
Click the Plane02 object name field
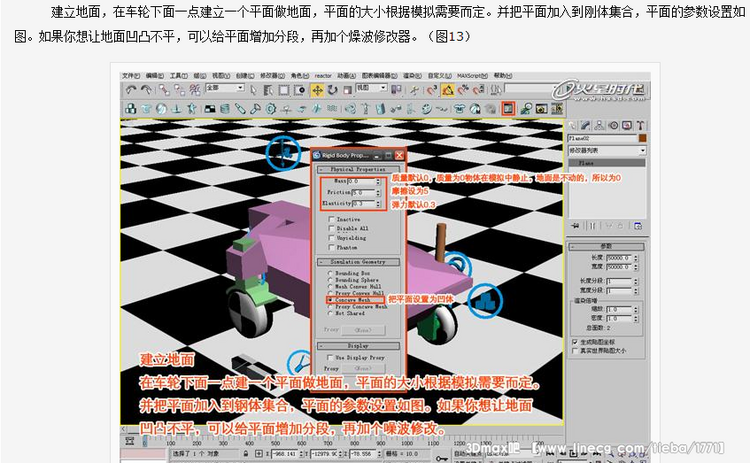[x=602, y=138]
